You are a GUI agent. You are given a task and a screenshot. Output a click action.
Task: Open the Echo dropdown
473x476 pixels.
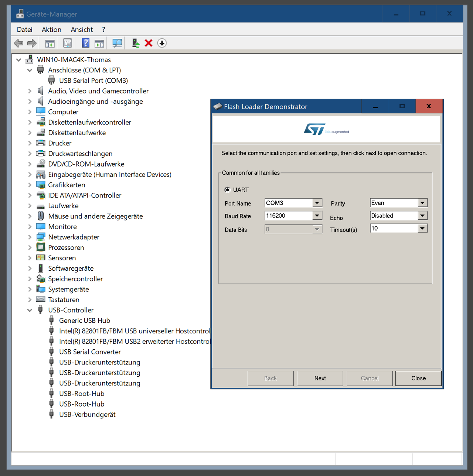[x=422, y=216]
